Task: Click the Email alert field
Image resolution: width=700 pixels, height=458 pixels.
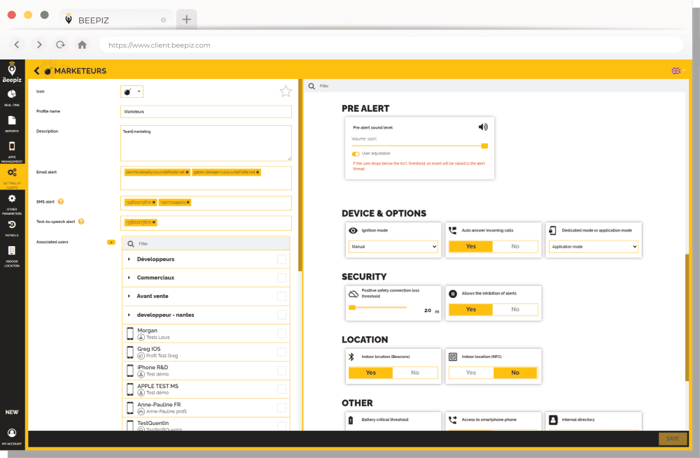Action: [x=206, y=178]
